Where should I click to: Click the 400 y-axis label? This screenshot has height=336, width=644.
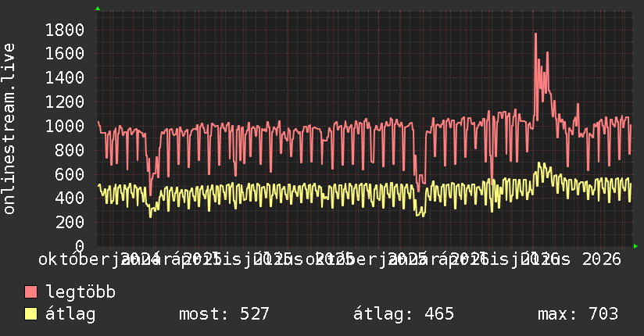point(70,198)
